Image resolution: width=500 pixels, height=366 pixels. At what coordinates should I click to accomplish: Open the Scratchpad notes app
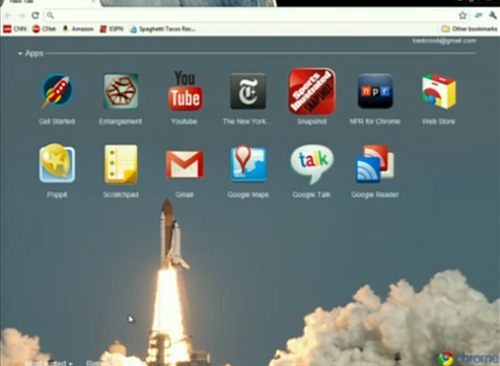pos(121,164)
